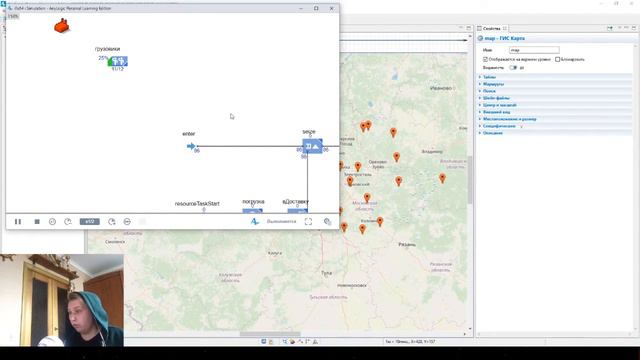Click the circular icon right of the clock

tap(127, 222)
